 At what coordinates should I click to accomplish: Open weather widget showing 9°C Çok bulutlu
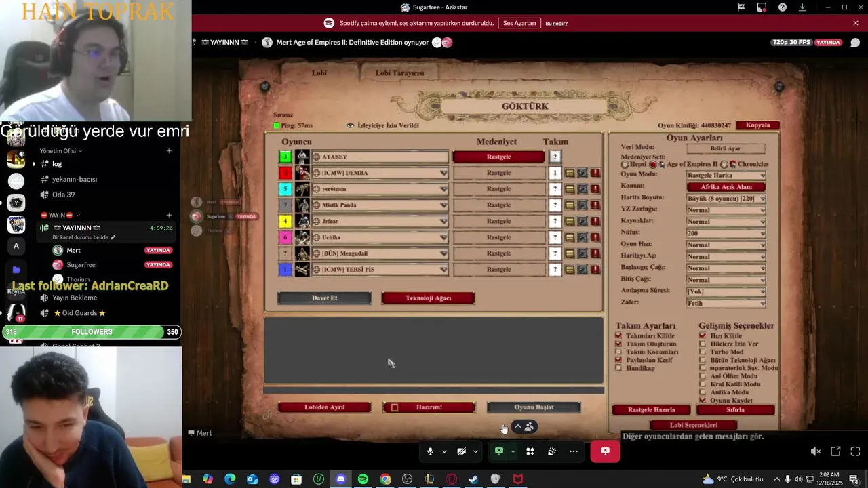732,479
